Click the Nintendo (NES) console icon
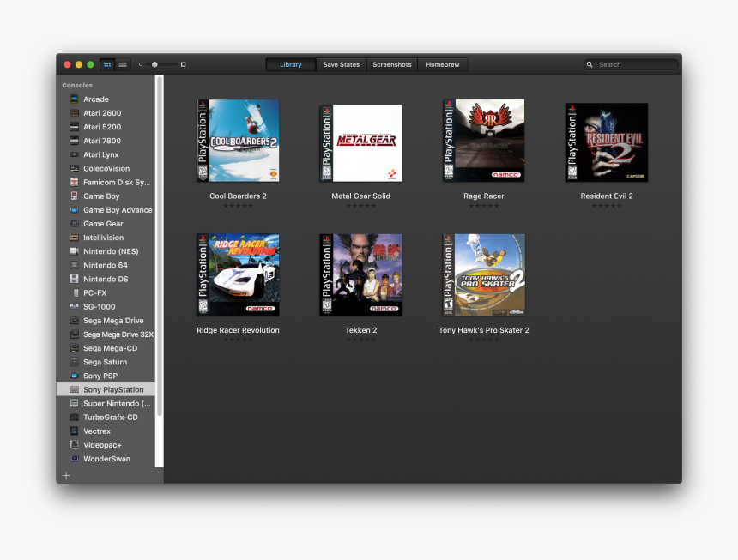This screenshot has width=738, height=560. (x=74, y=251)
